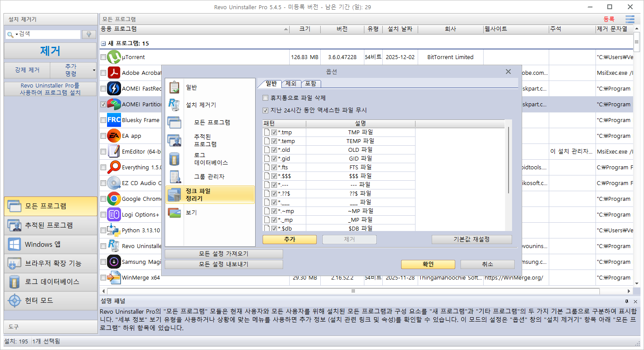The image size is (644, 350).
Task: Open 그룹 관리자 settings in options dialog
Action: (x=209, y=177)
